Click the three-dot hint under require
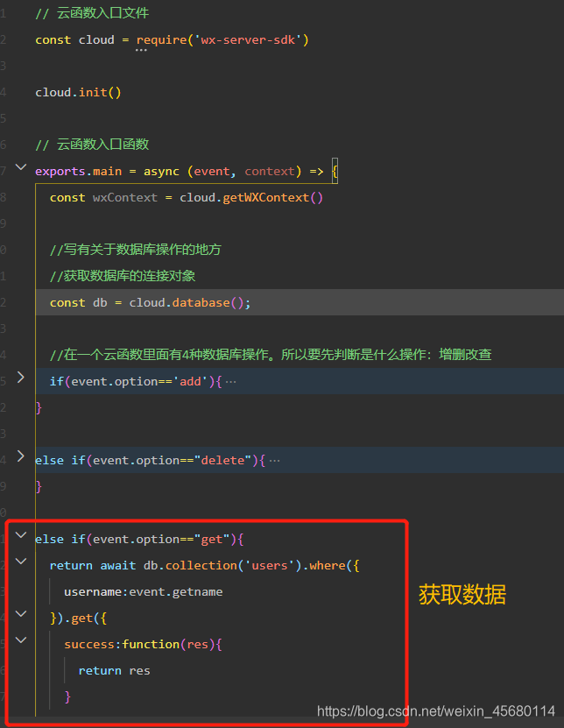Screen dimensions: 564x728 pos(141,50)
